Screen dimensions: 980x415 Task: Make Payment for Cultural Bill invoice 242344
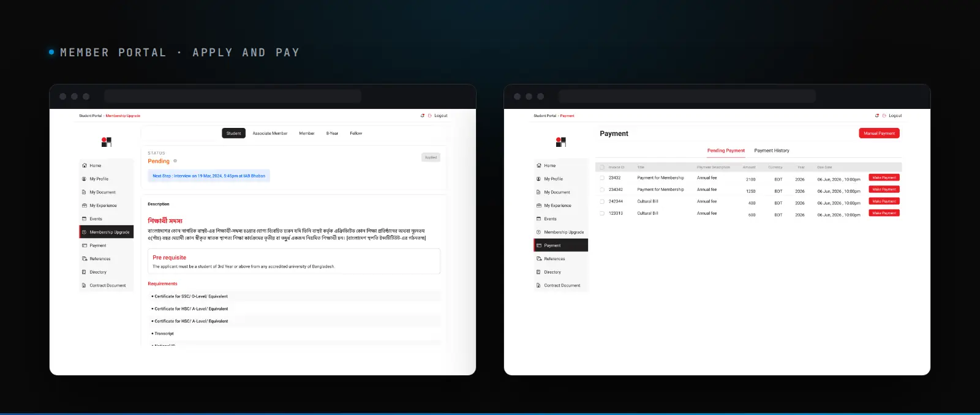(x=884, y=201)
